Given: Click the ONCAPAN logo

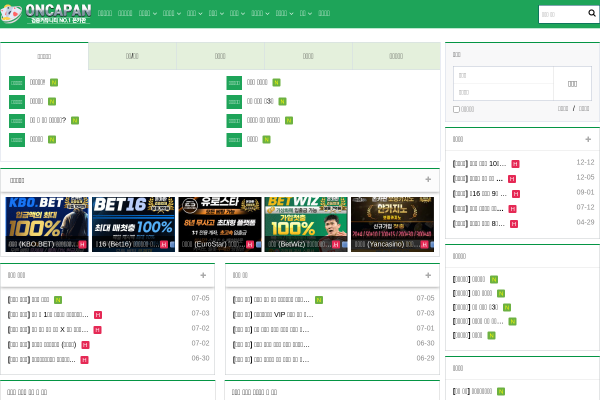Looking at the screenshot, I should pos(46,13).
